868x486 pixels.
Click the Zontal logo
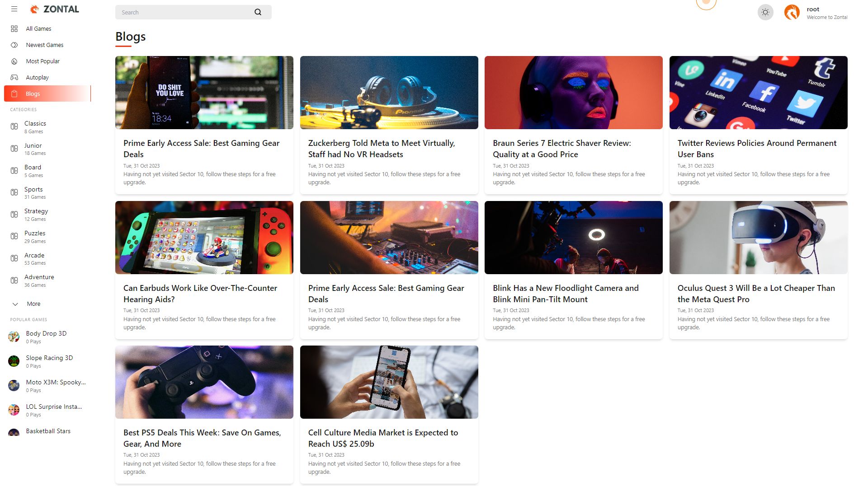(54, 9)
